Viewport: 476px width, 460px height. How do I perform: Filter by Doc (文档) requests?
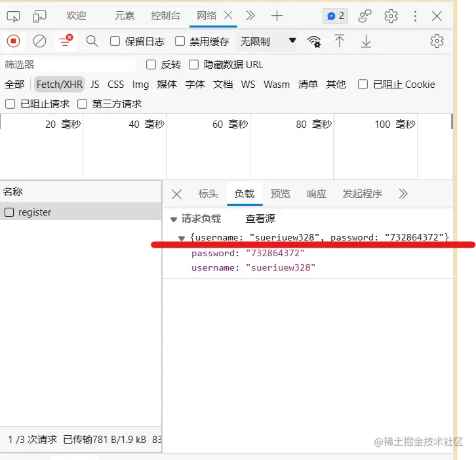pos(223,85)
